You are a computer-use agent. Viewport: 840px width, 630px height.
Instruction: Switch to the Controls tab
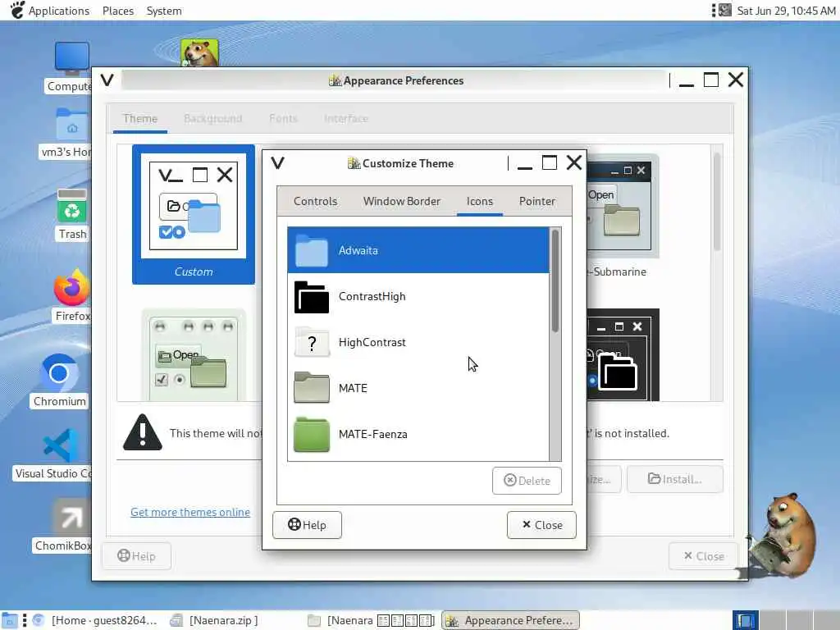point(316,202)
